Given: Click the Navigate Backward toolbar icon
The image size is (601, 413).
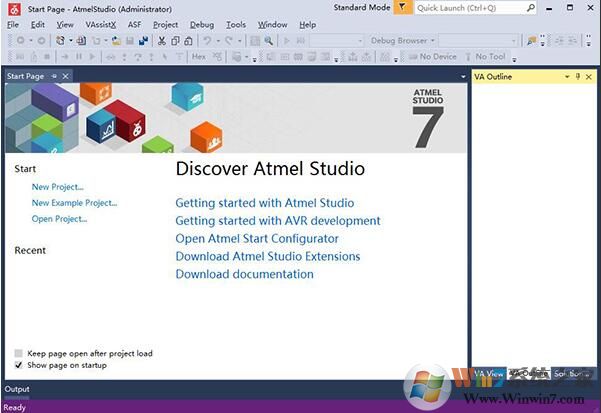Looking at the screenshot, I should 20,40.
